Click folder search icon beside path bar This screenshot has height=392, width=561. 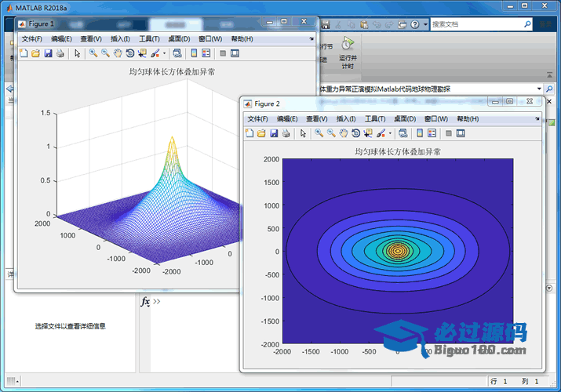[x=549, y=89]
